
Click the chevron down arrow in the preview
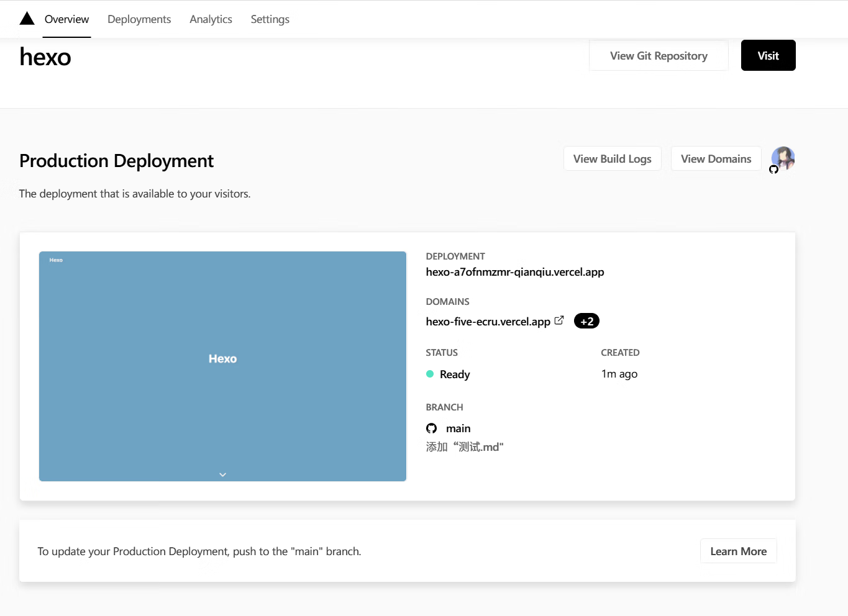pos(222,474)
